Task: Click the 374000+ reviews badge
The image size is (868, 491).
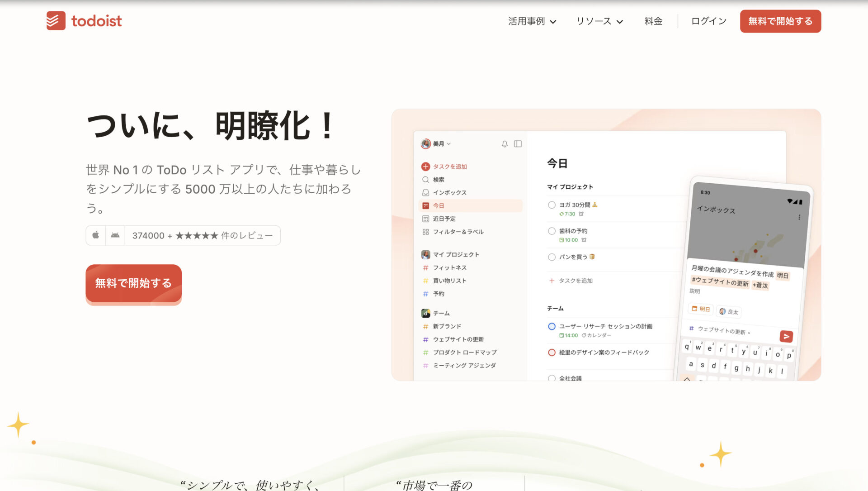Action: coord(202,235)
